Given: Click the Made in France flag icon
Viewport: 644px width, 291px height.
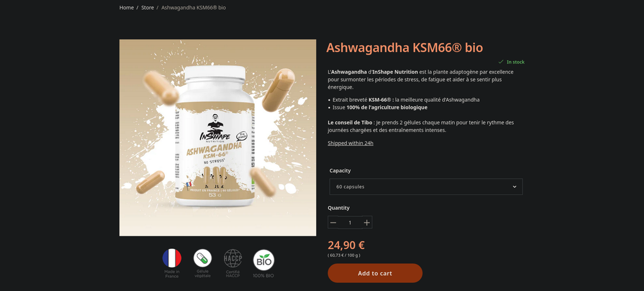Looking at the screenshot, I should click(x=172, y=258).
